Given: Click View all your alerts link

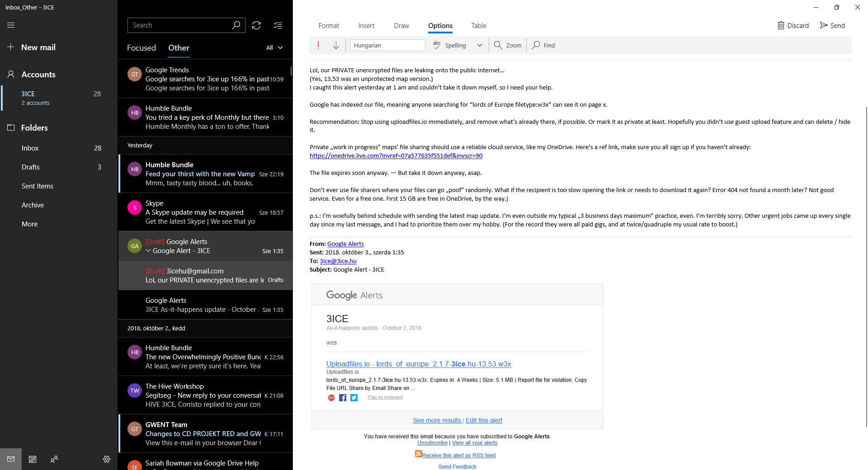Looking at the screenshot, I should point(475,443).
